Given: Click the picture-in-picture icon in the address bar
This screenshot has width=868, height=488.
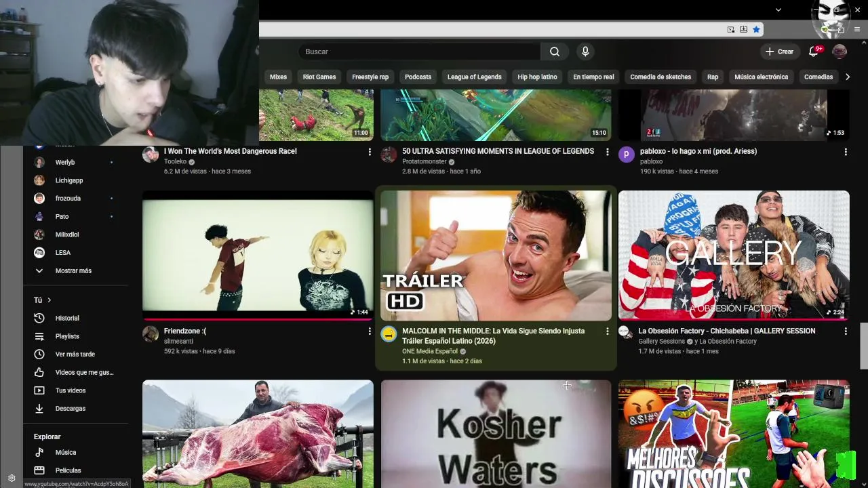Looking at the screenshot, I should [x=730, y=29].
